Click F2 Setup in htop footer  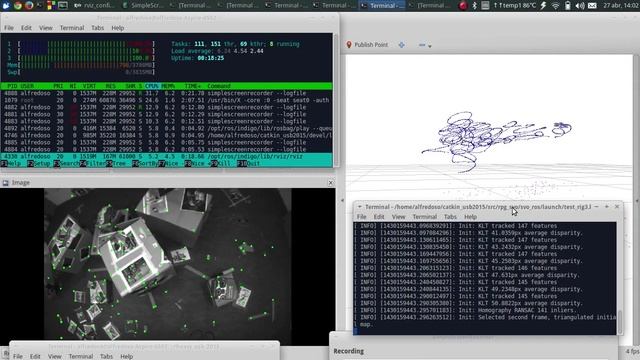(39, 163)
